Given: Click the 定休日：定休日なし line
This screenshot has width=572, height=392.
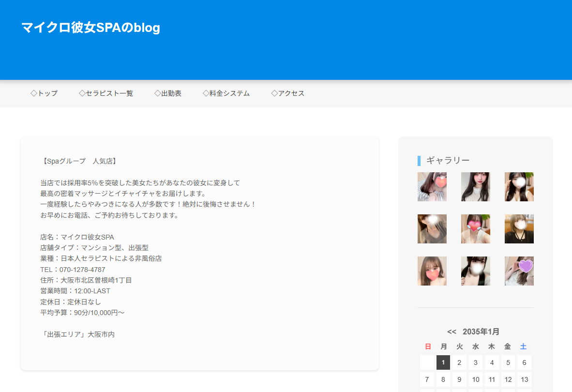Looking at the screenshot, I should 70,302.
